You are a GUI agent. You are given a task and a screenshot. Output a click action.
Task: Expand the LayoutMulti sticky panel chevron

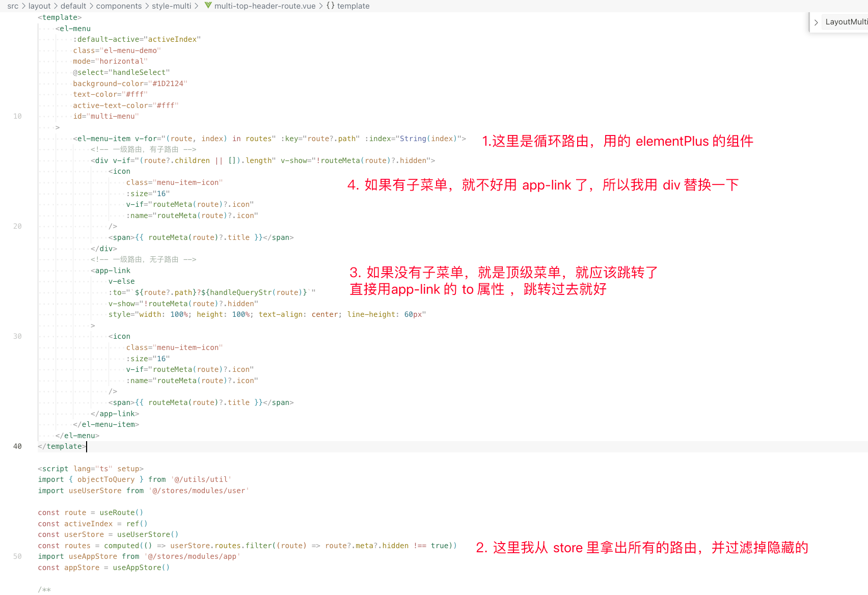click(x=816, y=22)
